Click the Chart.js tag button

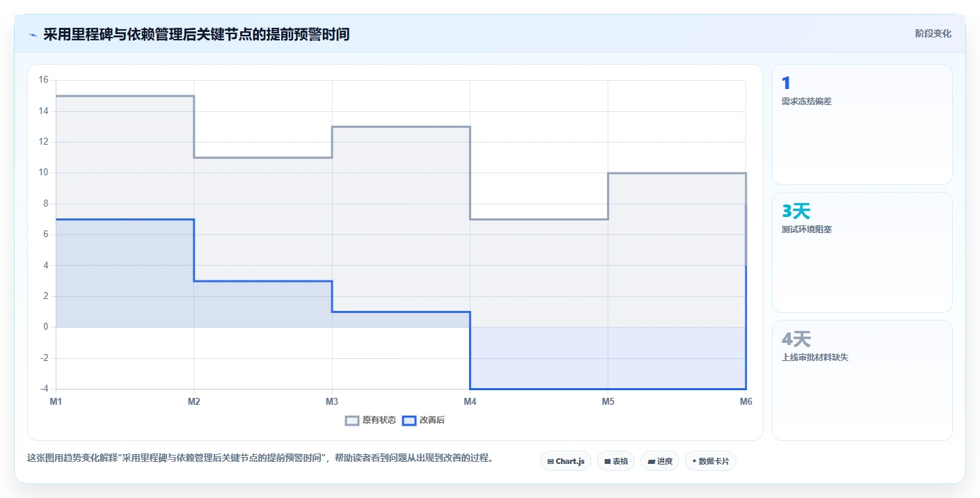coord(566,461)
